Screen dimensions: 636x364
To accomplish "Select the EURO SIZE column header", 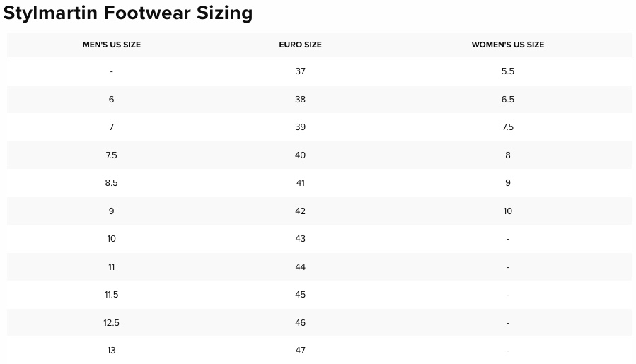I will tap(300, 45).
